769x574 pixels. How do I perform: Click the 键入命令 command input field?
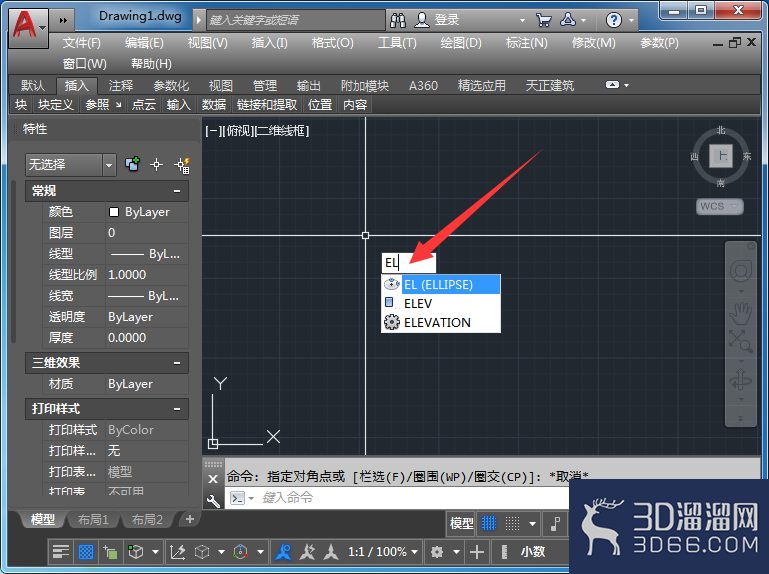click(x=397, y=498)
